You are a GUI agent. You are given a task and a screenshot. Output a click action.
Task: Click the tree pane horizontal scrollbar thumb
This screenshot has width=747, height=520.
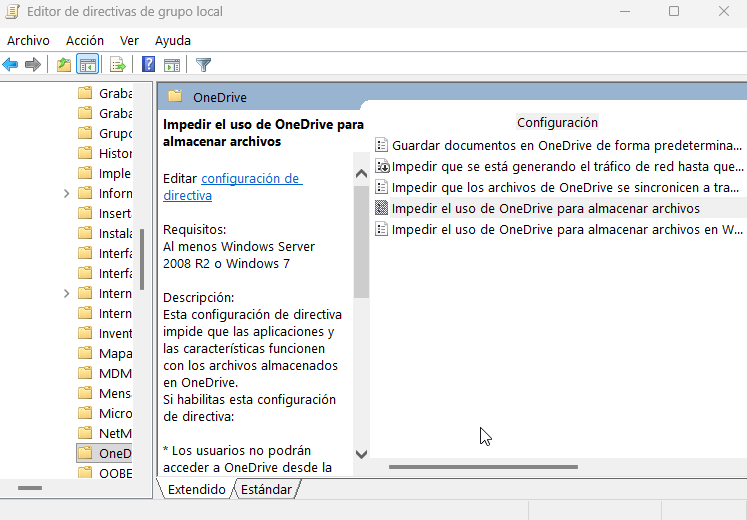[x=30, y=488]
